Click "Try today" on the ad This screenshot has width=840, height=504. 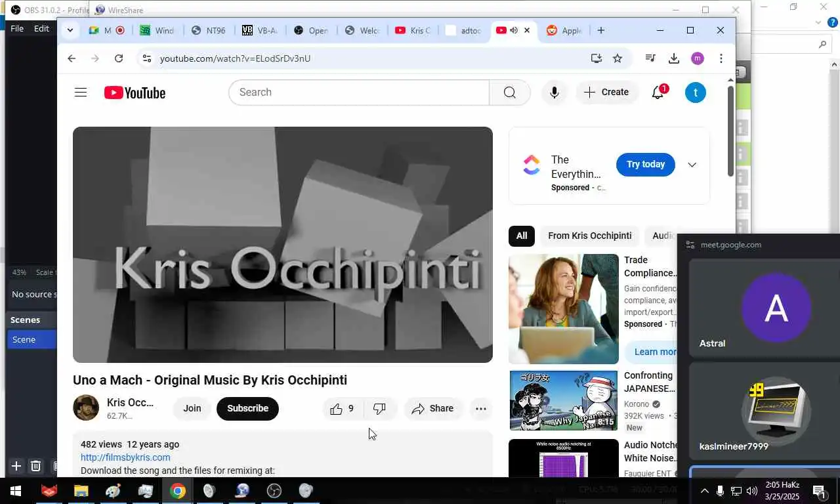[646, 165]
